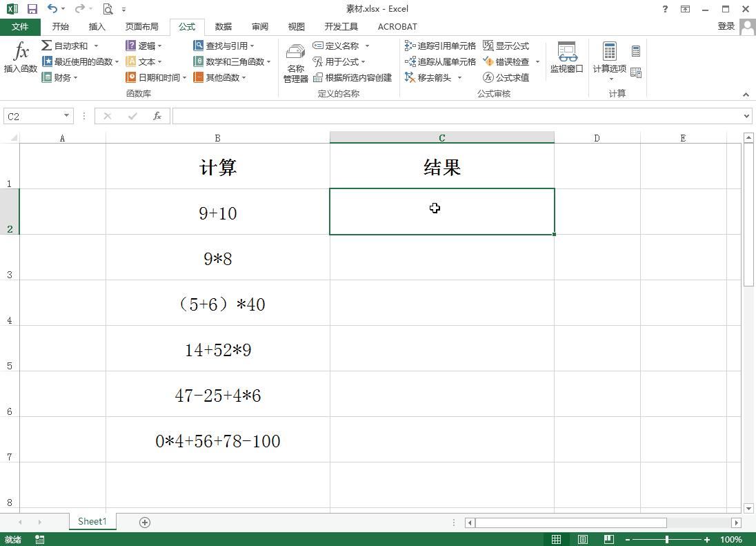This screenshot has height=546, width=756.
Task: Click the zoom in plus button
Action: pos(707,539)
